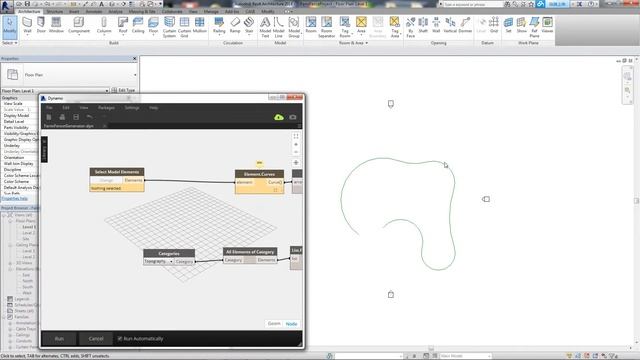Click the Edit Type button
640x360 pixels.
click(123, 90)
